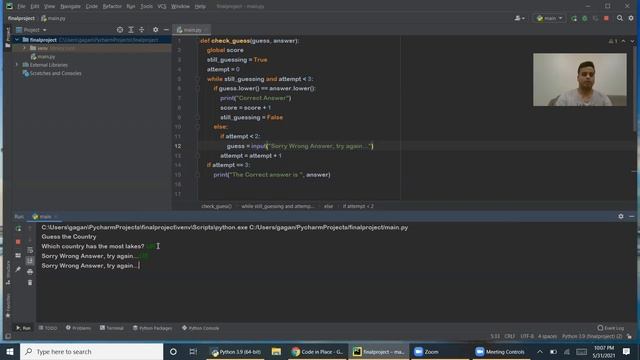640x360 pixels.
Task: Clear all Run console output
Action: (30, 282)
